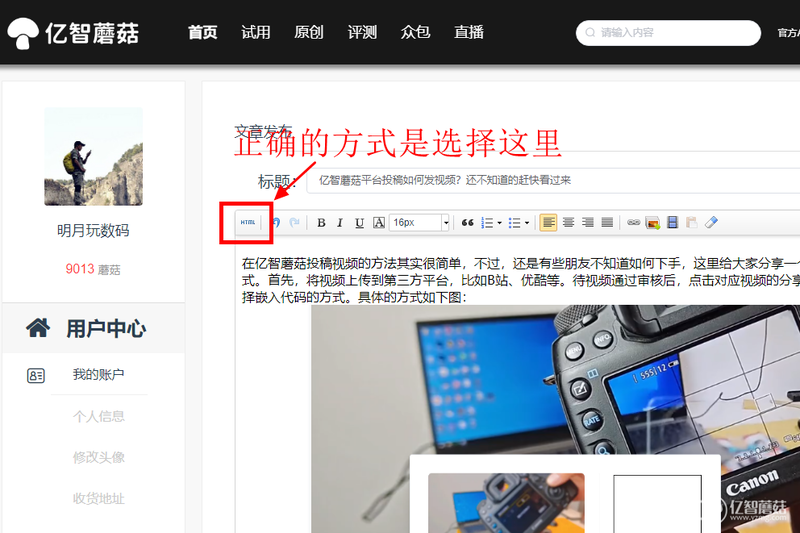Align text left

point(548,223)
